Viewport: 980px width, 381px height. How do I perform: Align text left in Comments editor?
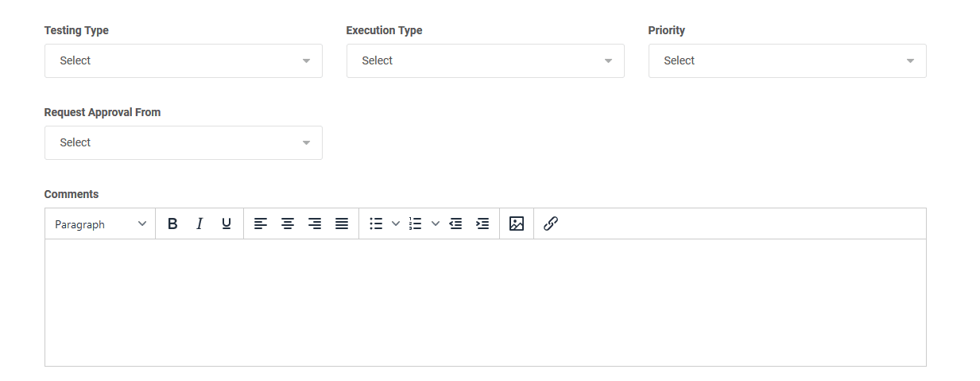pyautogui.click(x=261, y=224)
